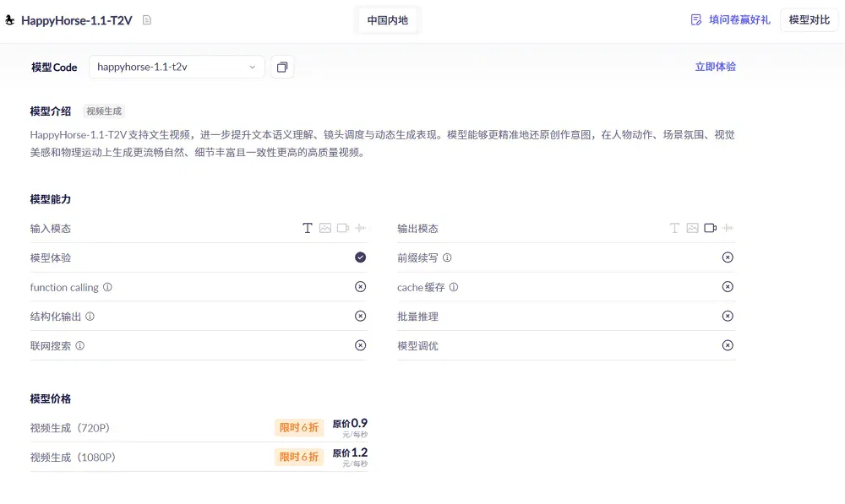Click the model description paragraph text
This screenshot has height=504, width=845.
coord(382,144)
